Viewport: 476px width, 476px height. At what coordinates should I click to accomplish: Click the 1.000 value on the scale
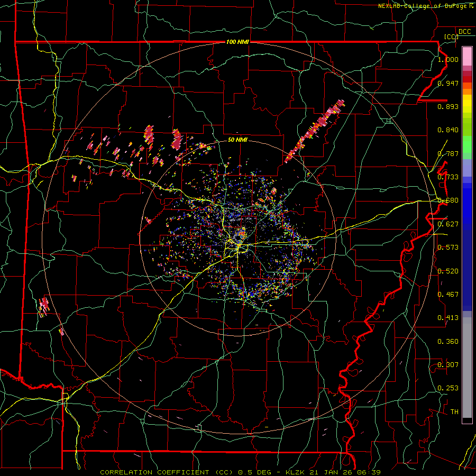point(448,59)
